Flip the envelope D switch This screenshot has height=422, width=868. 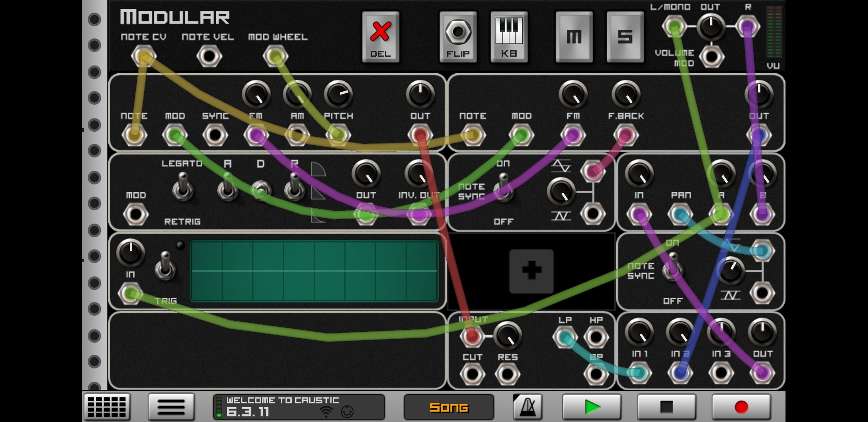[261, 190]
